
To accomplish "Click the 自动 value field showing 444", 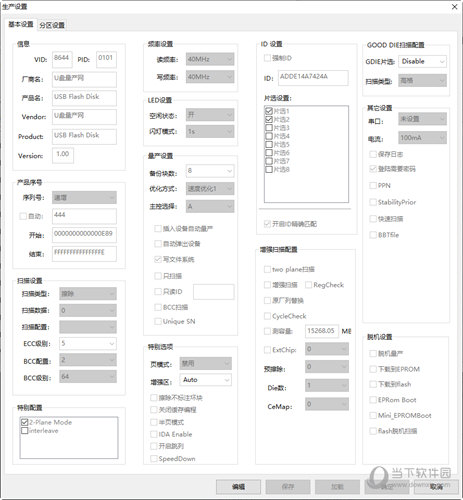I will 84,216.
